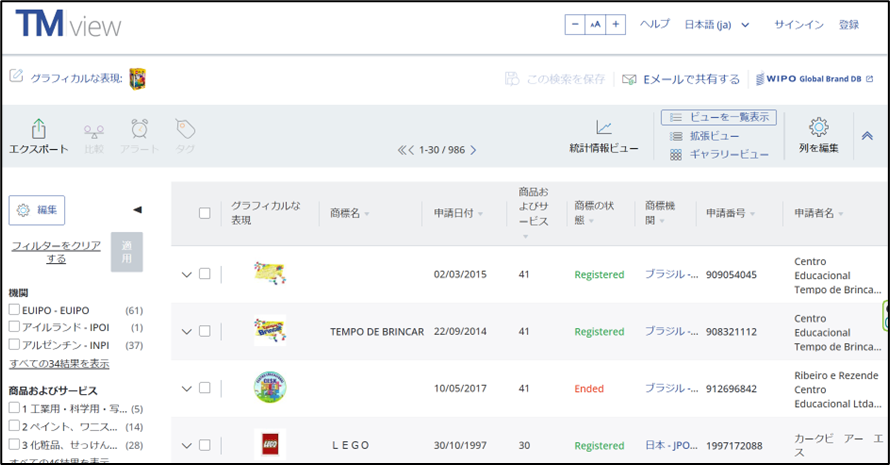The height and width of the screenshot is (465, 890).
Task: Open the searched image thumbnail
Action: coord(137,78)
